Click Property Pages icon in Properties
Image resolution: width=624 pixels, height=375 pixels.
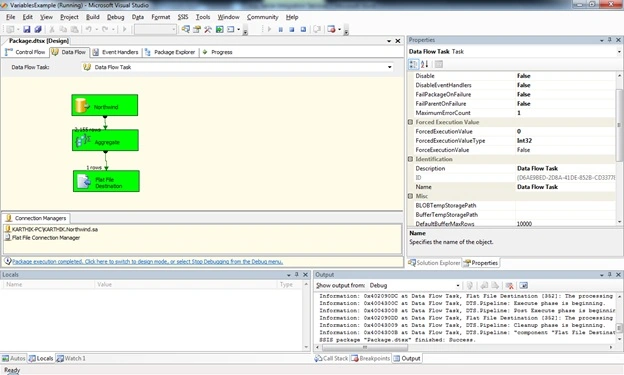point(439,64)
